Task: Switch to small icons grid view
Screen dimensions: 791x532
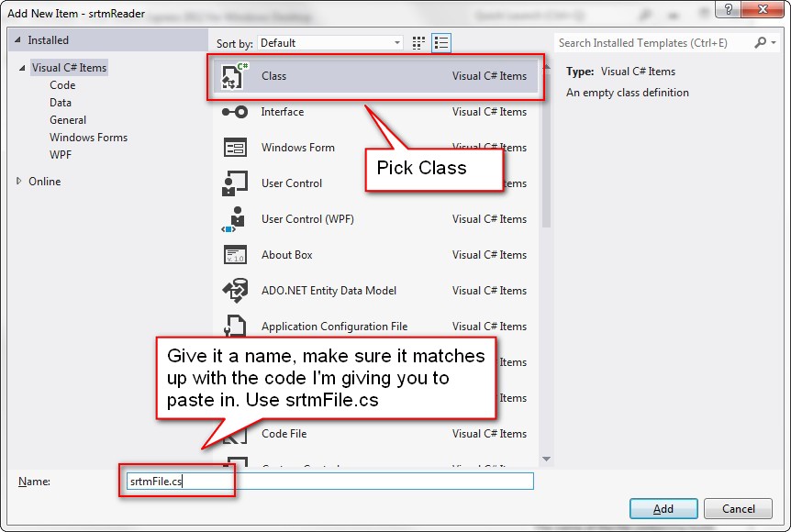Action: pos(418,43)
